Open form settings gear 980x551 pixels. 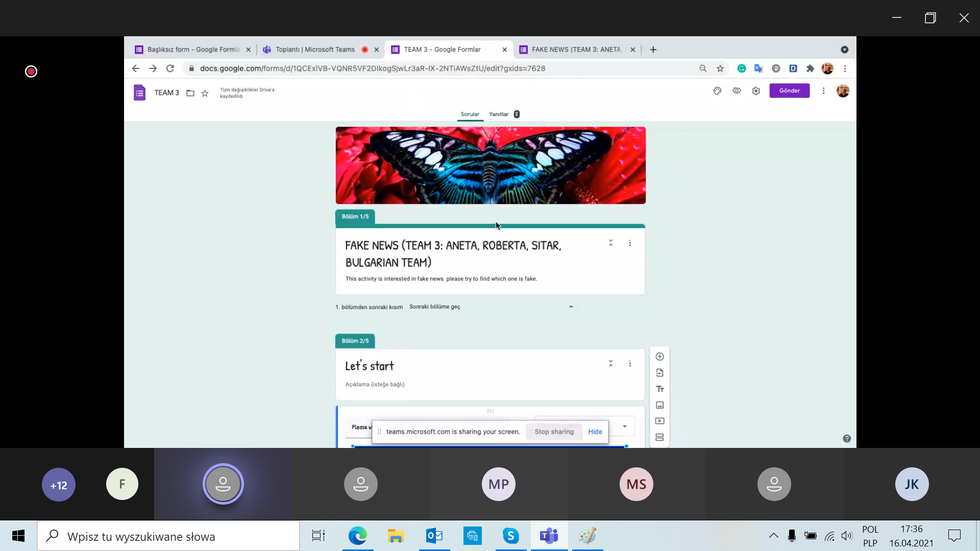tap(756, 91)
